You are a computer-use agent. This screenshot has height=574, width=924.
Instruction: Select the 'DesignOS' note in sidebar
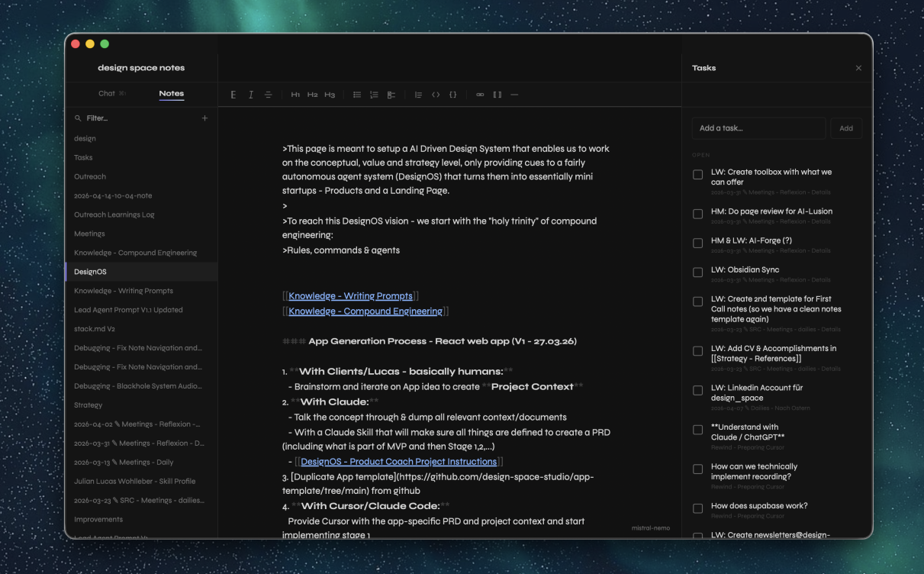(x=142, y=272)
